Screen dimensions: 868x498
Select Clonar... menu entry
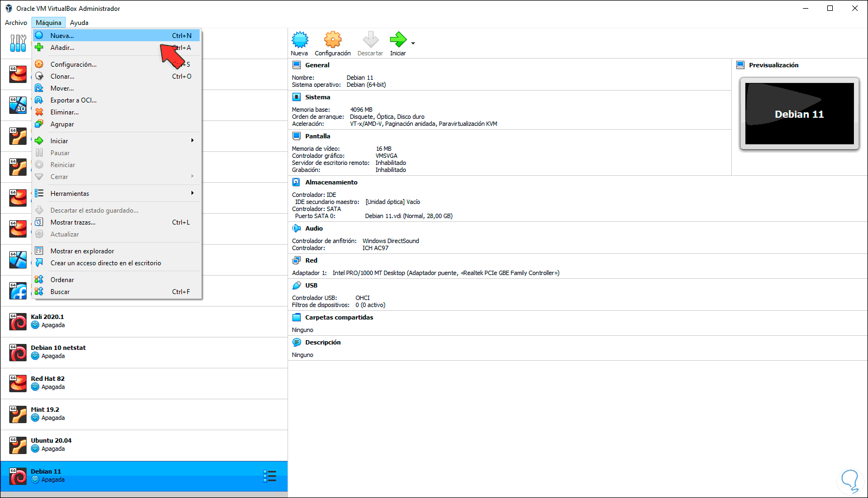click(117, 76)
